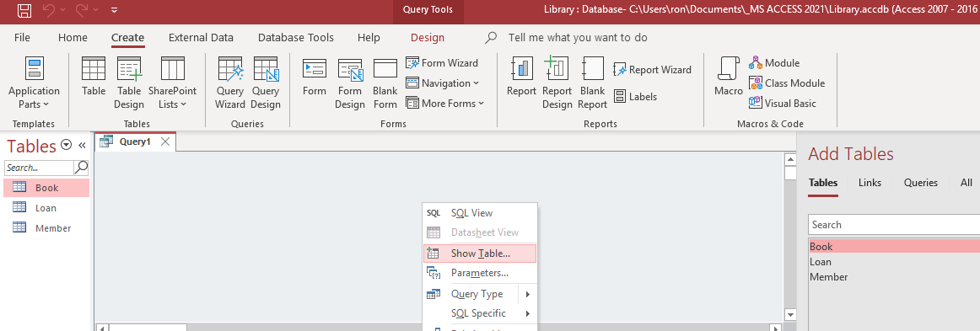The image size is (980, 331).
Task: Click the horizontal scrollbar left arrow
Action: tap(103, 328)
